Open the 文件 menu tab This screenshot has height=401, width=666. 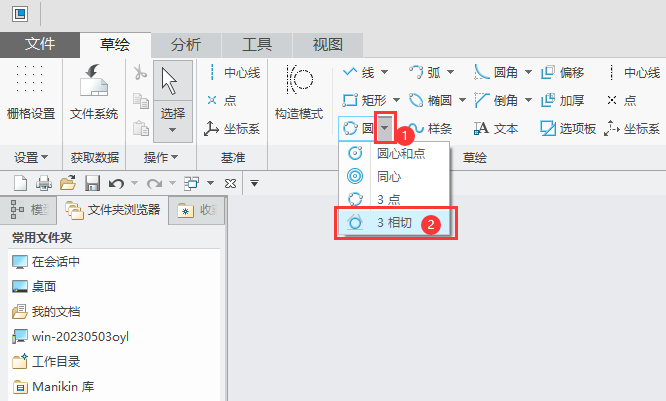(x=40, y=45)
